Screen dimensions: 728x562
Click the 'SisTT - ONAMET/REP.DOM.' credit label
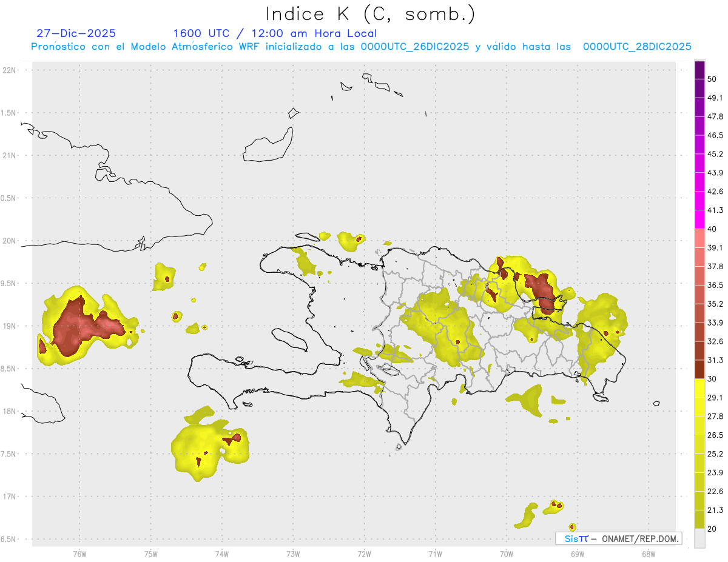(618, 538)
